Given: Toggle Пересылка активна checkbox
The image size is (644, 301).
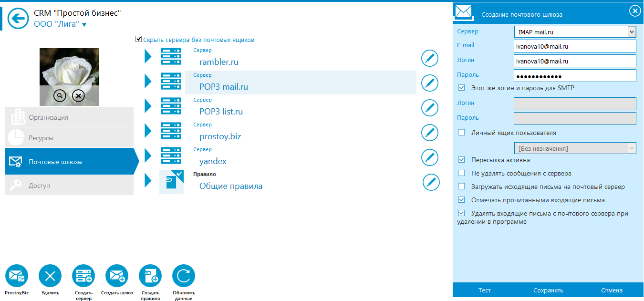Looking at the screenshot, I should pos(461,160).
